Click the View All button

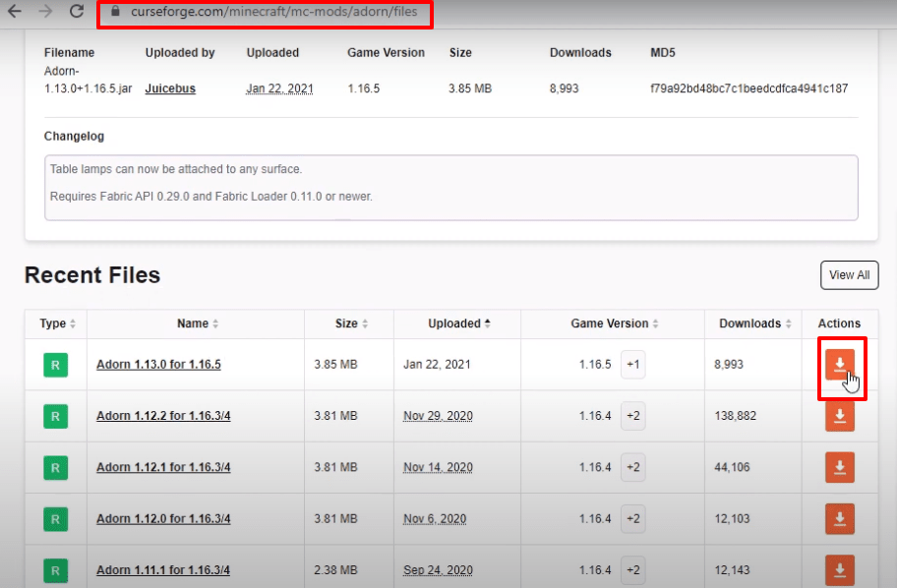(x=849, y=275)
